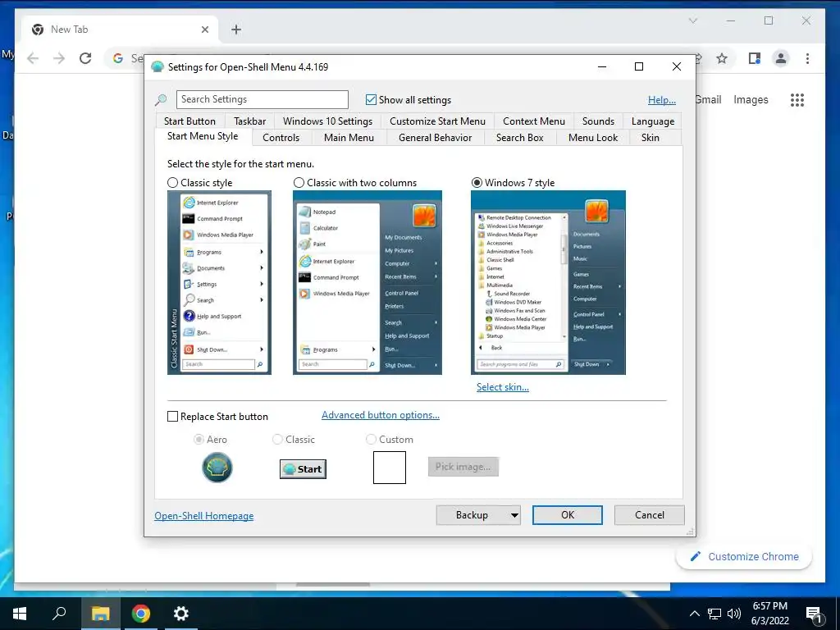Reload page in Chrome window
Screen dimensions: 840x630
85,58
